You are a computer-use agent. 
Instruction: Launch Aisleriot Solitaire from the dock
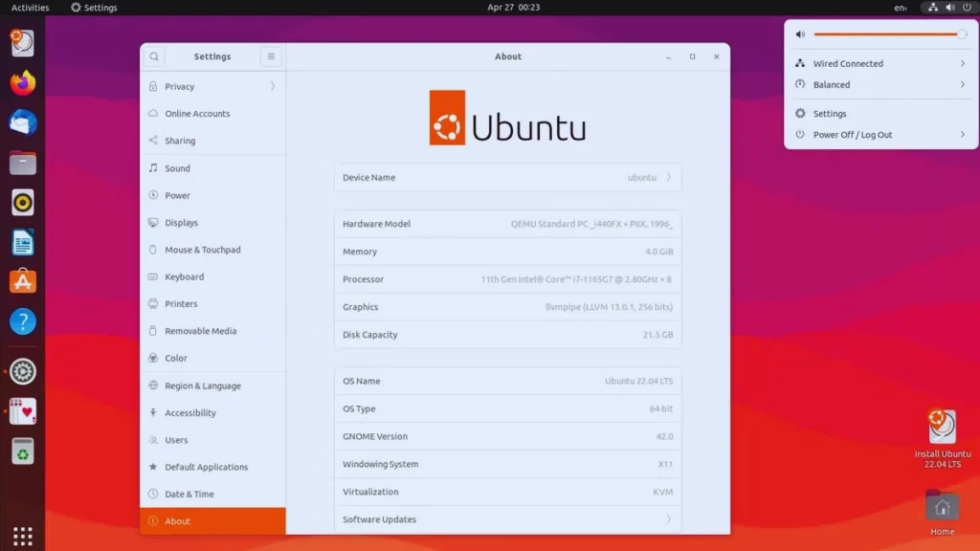coord(22,412)
